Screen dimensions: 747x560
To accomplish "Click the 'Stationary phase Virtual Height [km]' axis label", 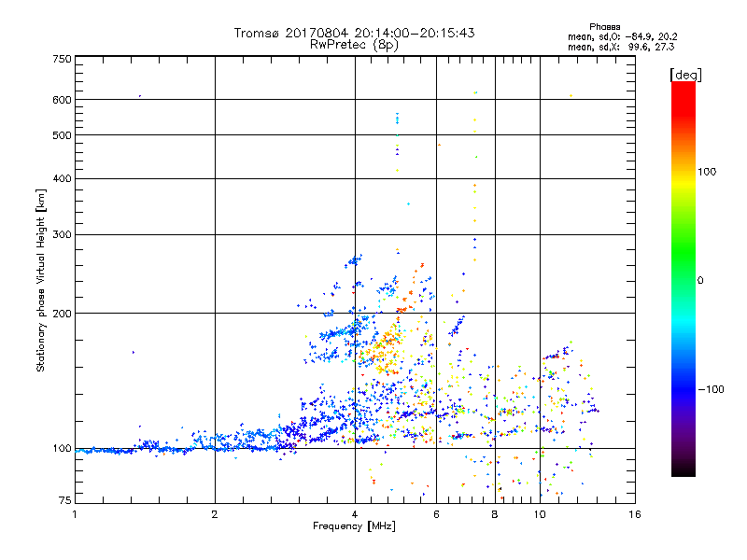I will tap(41, 281).
